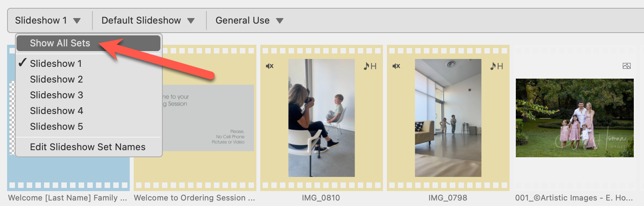Click music note H icon on IMG_0810
Screen dimensions: 644x206
pos(370,66)
